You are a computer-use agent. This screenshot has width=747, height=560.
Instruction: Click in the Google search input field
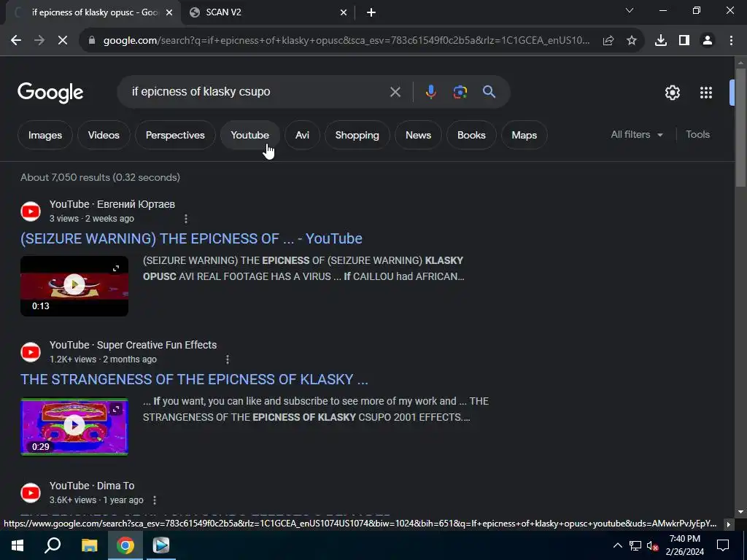pos(258,92)
